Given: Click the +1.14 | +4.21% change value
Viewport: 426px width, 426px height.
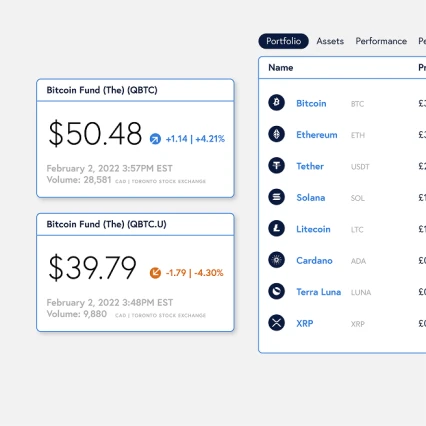Looking at the screenshot, I should click(x=195, y=139).
